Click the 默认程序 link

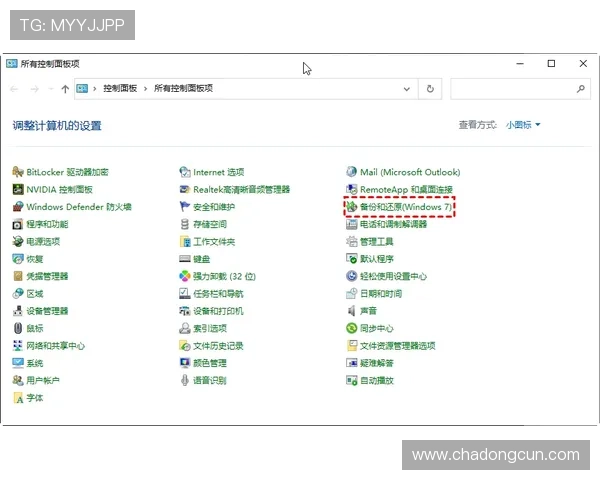377,259
